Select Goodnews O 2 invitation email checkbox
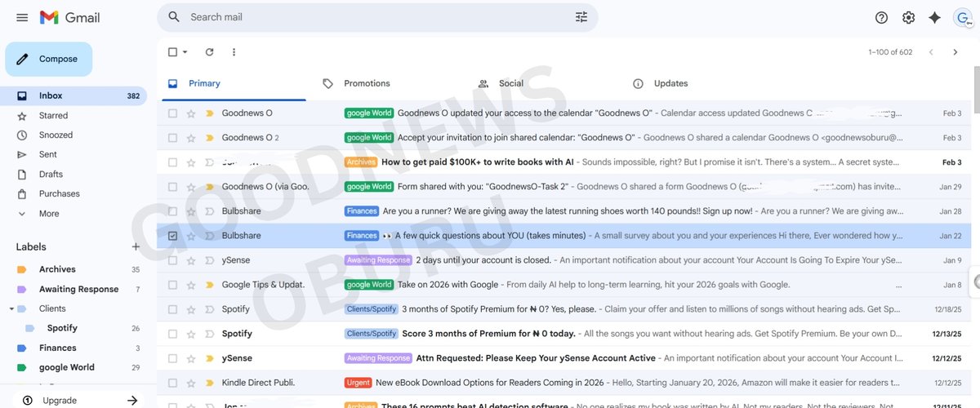 (x=172, y=138)
